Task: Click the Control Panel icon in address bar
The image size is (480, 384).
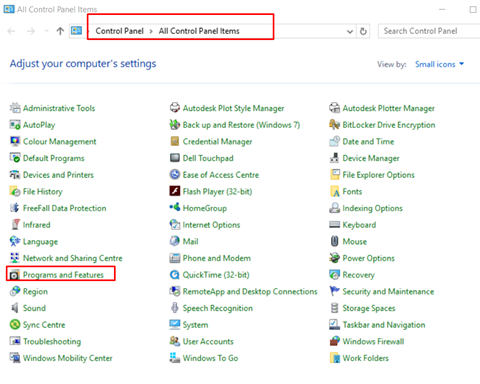Action: 76,31
